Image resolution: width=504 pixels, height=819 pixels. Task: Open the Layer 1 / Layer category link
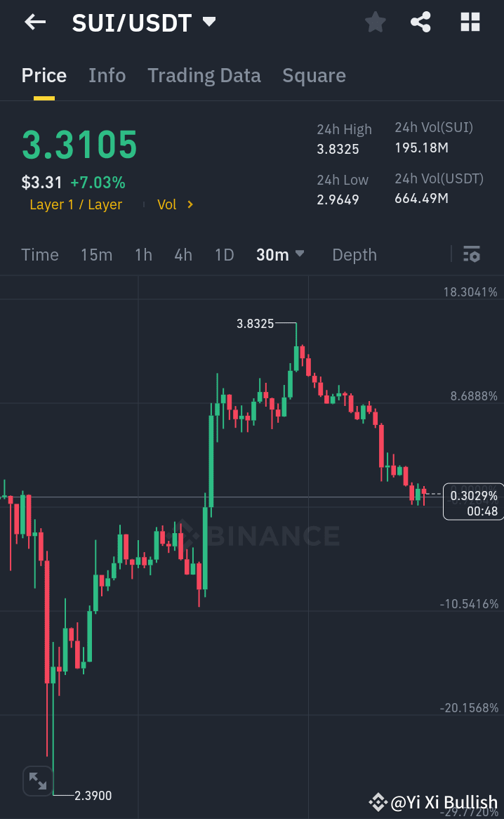coord(76,204)
